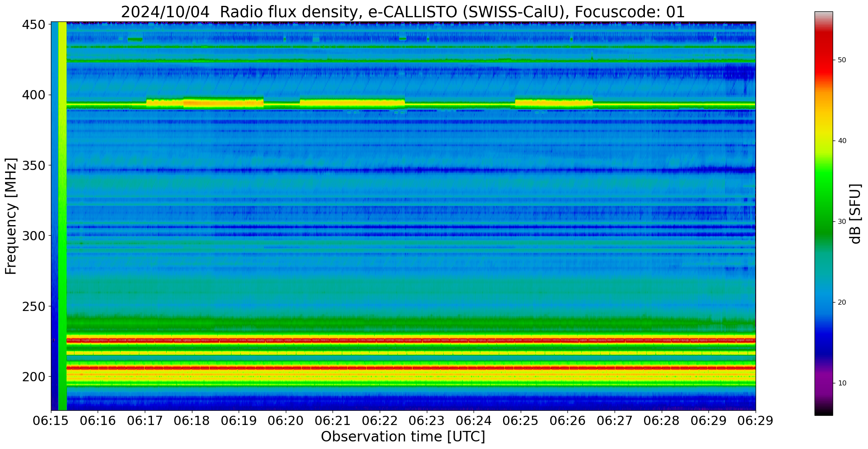Image resolution: width=868 pixels, height=449 pixels.
Task: Click the 06:28 time tick label
Action: pyautogui.click(x=661, y=421)
